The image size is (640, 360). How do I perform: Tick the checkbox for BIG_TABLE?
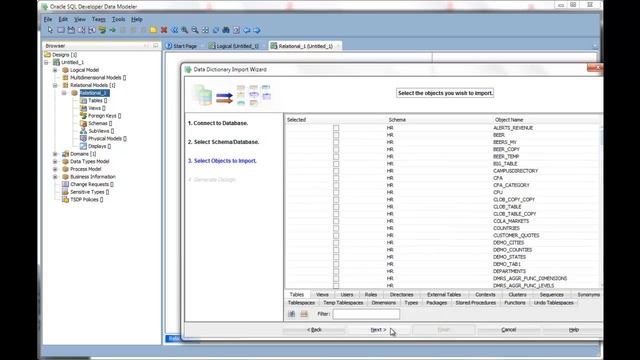pos(336,164)
